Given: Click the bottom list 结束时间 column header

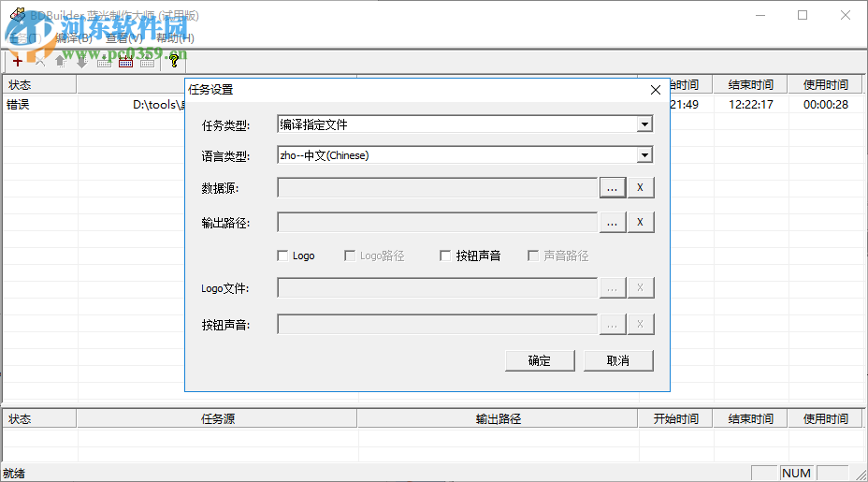Looking at the screenshot, I should click(x=751, y=419).
